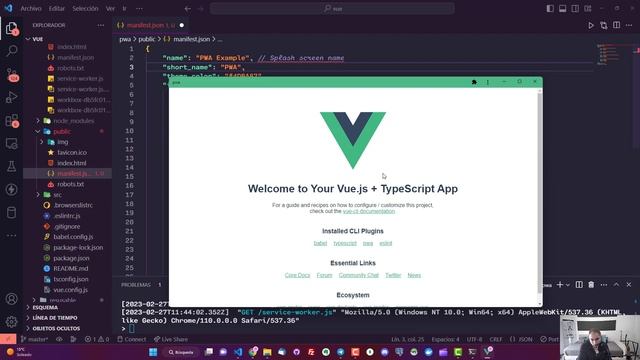Viewport: 640px width, 360px height.
Task: Open the vue-cli documentation link
Action: (x=369, y=211)
